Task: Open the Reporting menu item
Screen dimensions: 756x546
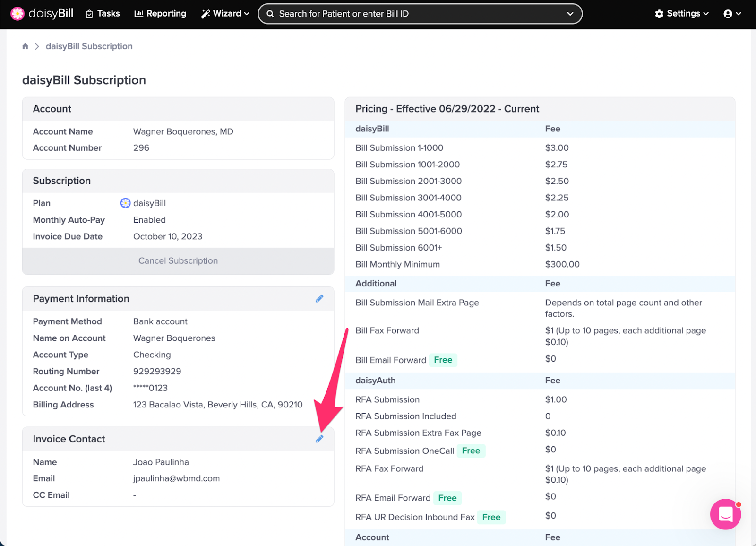Action: coord(160,14)
